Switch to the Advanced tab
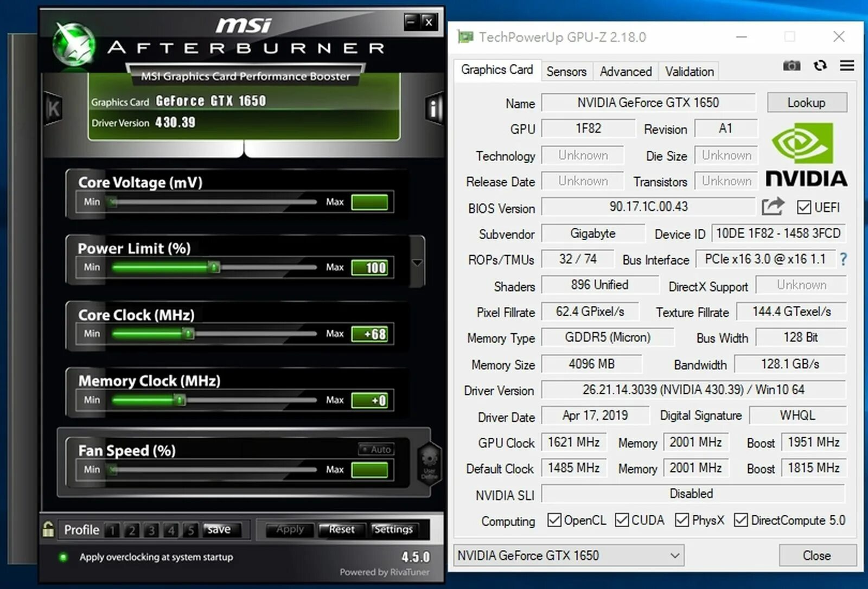Image resolution: width=868 pixels, height=589 pixels. [x=626, y=72]
